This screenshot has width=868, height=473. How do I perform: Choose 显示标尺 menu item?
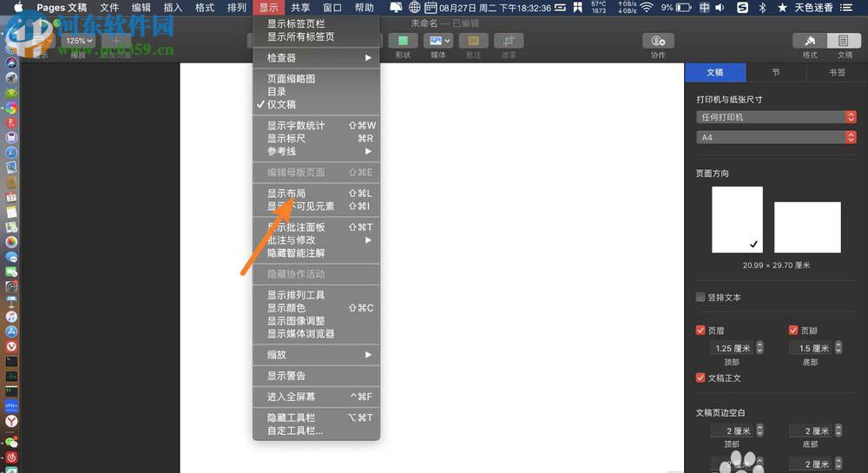click(x=316, y=138)
